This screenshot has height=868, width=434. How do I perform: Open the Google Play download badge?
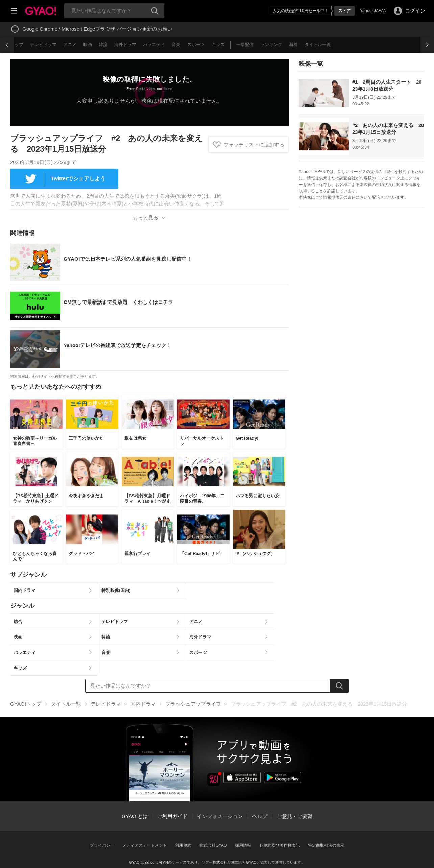283,777
